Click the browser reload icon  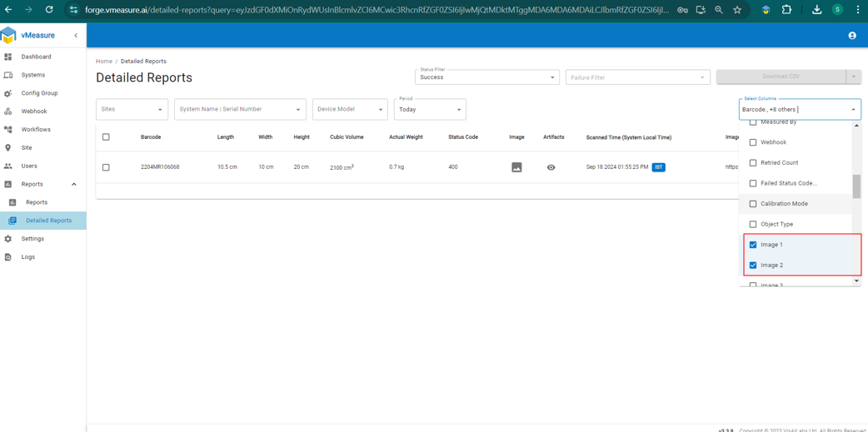pos(49,10)
